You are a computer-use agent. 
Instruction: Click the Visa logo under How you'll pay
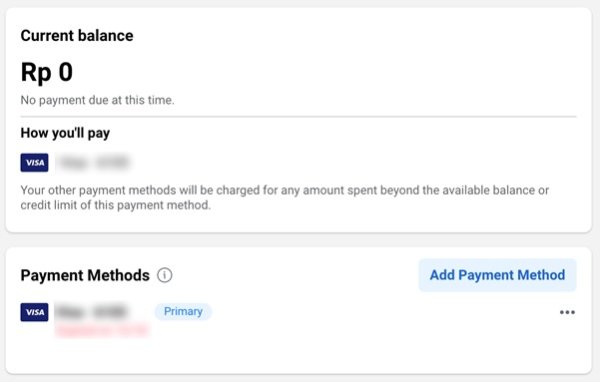click(x=34, y=163)
